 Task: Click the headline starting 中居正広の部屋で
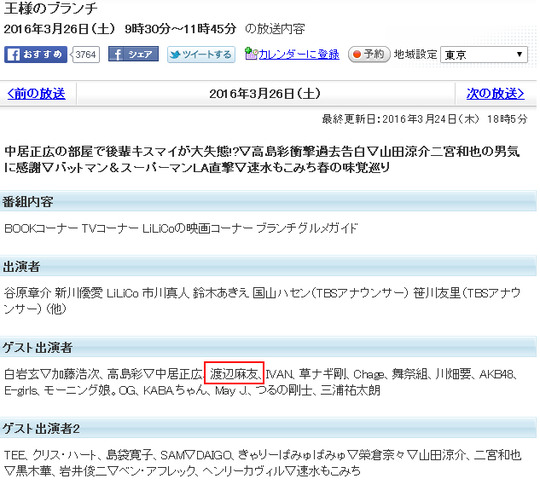click(x=262, y=159)
